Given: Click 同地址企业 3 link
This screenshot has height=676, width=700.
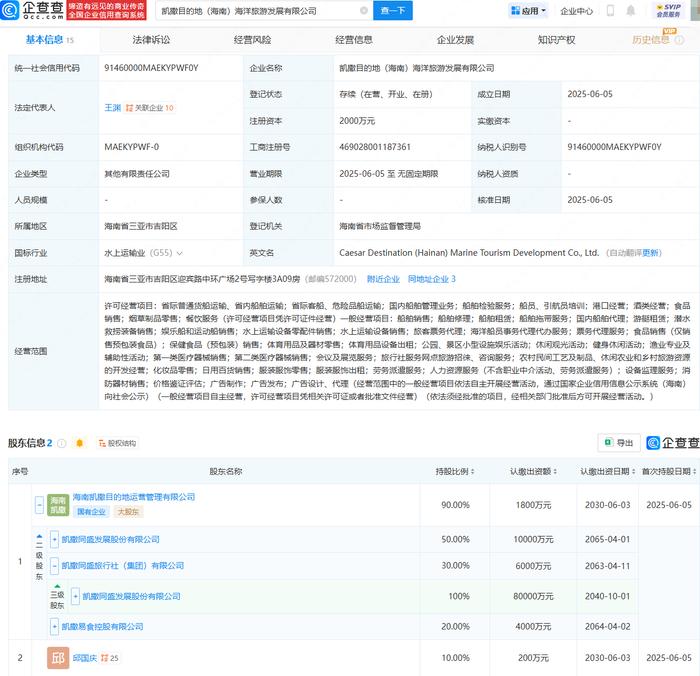Looking at the screenshot, I should point(431,279).
